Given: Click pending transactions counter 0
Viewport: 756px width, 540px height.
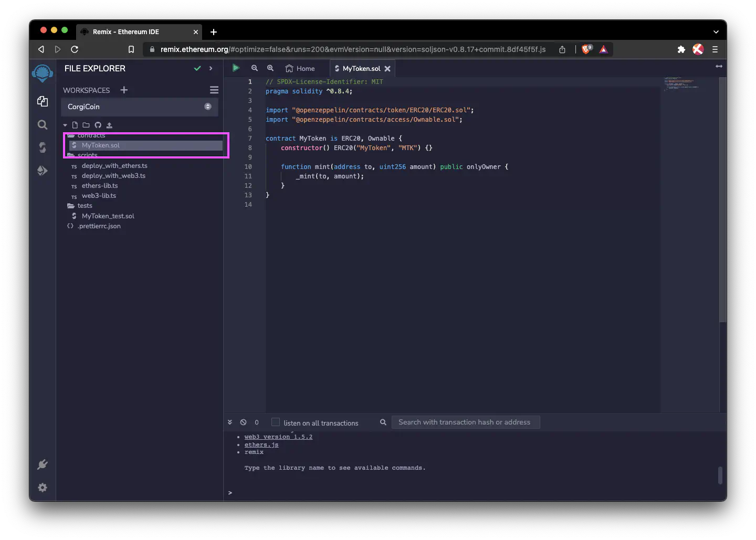Looking at the screenshot, I should (x=257, y=422).
